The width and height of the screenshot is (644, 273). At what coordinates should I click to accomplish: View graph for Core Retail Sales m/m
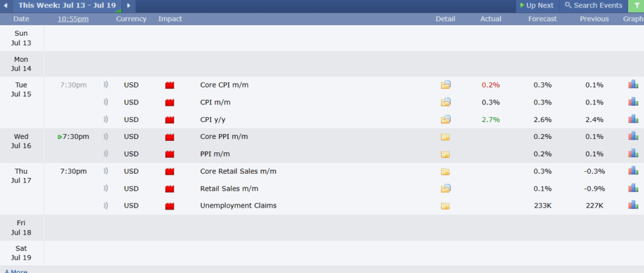633,170
